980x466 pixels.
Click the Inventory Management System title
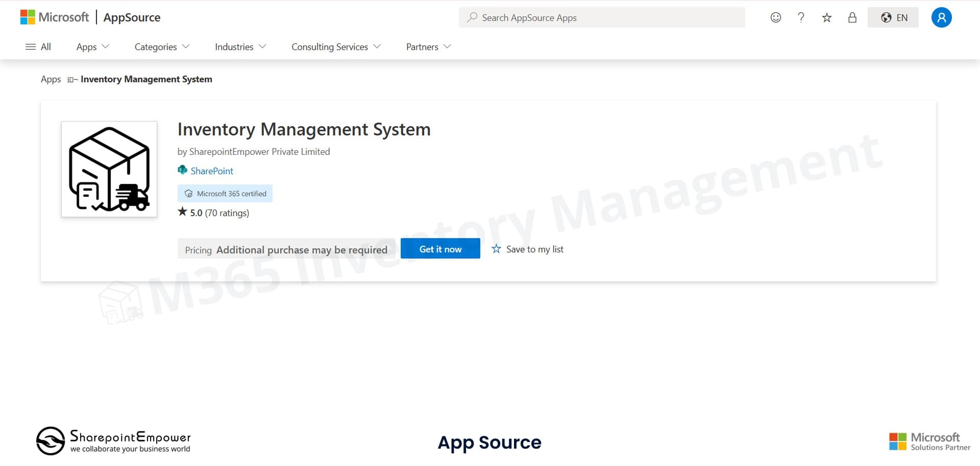tap(304, 129)
